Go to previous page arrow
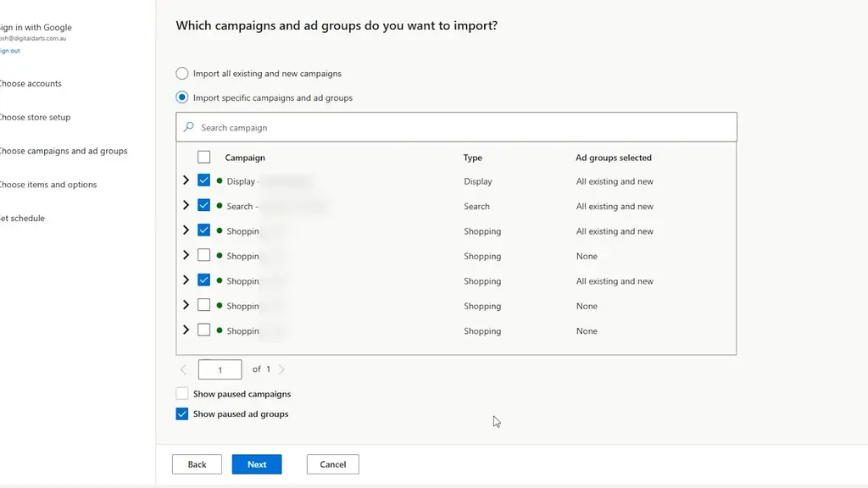Screen dimensions: 868x488 (x=183, y=369)
